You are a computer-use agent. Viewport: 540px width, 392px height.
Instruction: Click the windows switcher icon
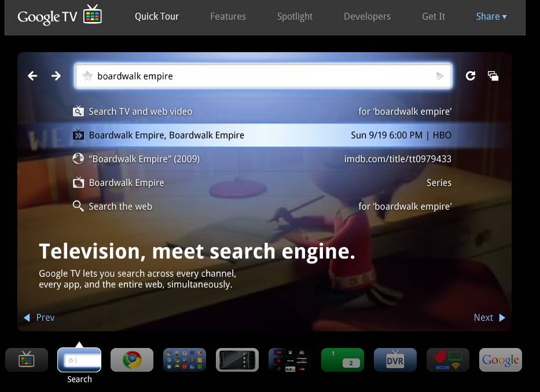(x=493, y=76)
